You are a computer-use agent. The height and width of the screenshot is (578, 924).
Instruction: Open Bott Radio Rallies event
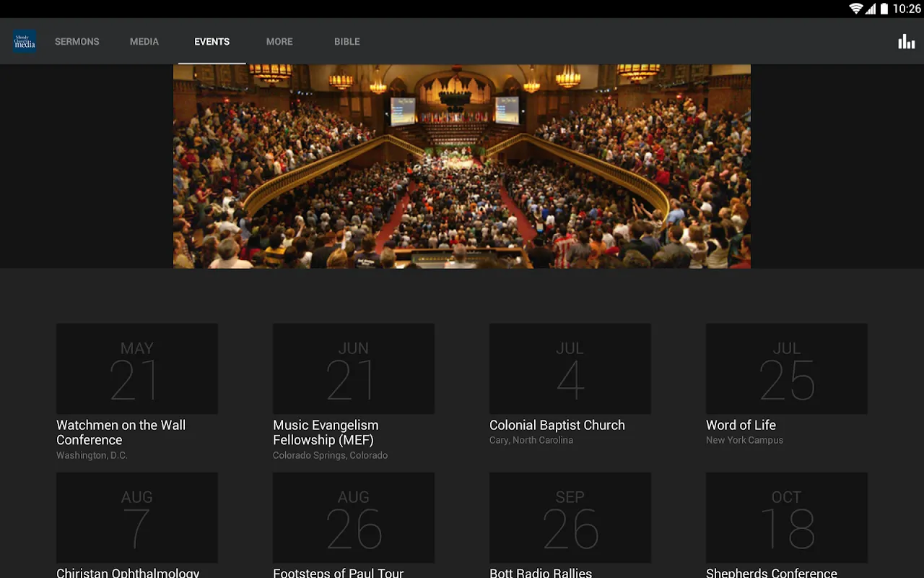[x=541, y=572]
